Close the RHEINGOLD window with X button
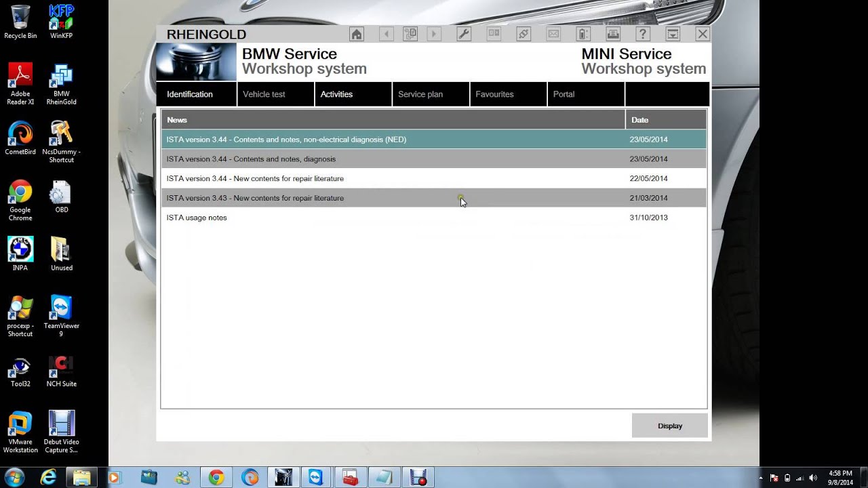Image resolution: width=868 pixels, height=488 pixels. click(x=703, y=34)
